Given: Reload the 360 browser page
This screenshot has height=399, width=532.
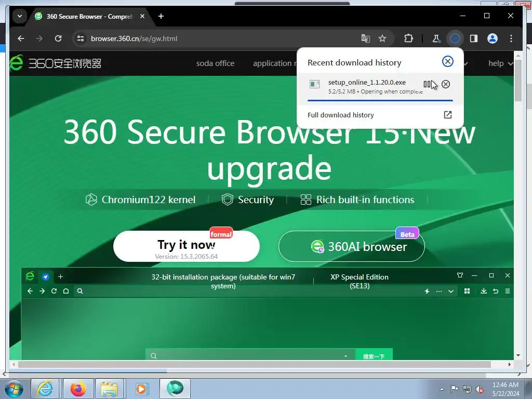Looking at the screenshot, I should tap(58, 38).
